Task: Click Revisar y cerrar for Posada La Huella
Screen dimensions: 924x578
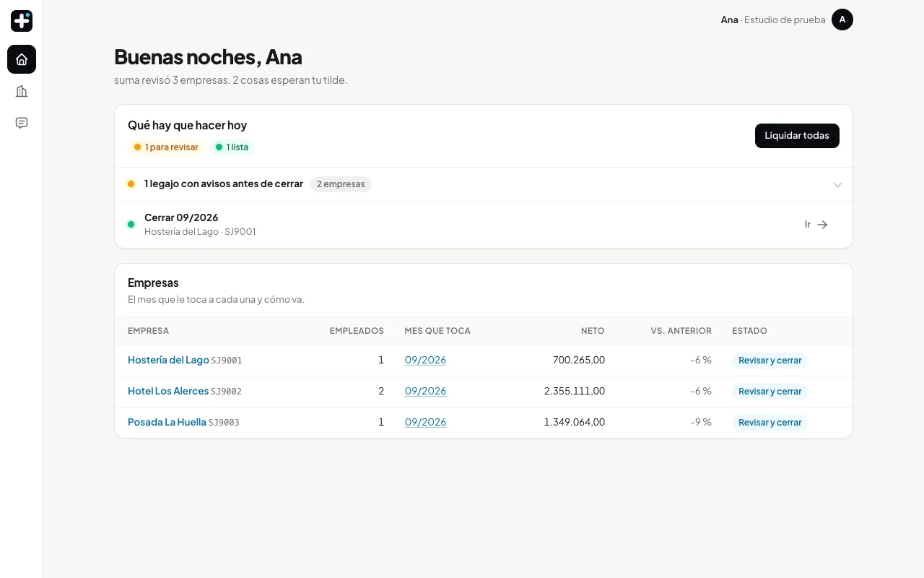Action: pyautogui.click(x=770, y=423)
